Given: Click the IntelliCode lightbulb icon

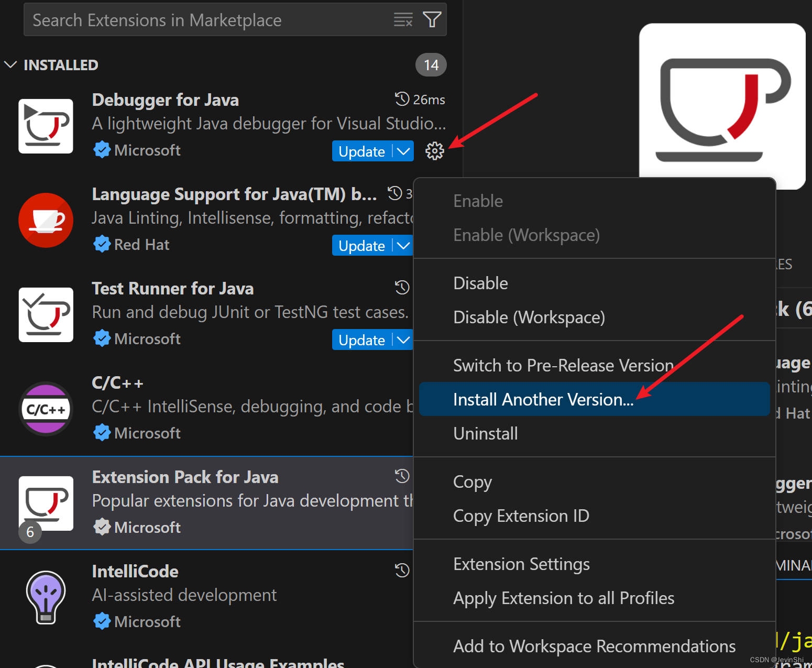Looking at the screenshot, I should point(46,597).
